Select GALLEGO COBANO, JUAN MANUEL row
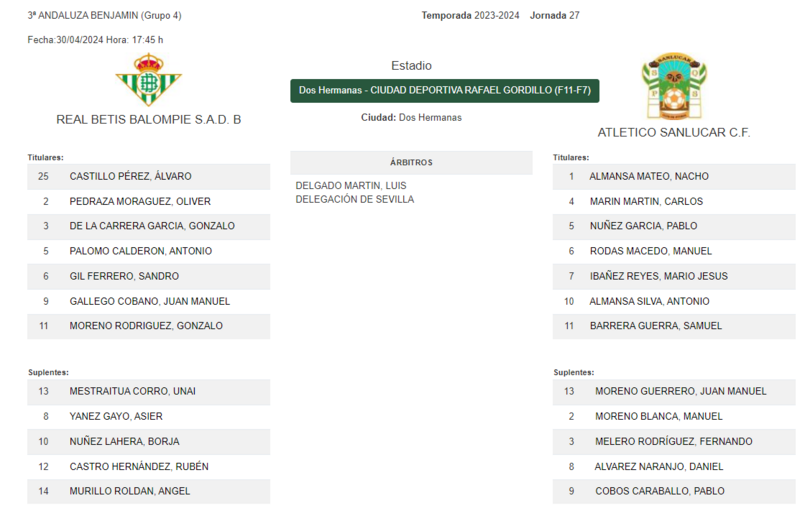800x516 pixels. click(x=148, y=301)
